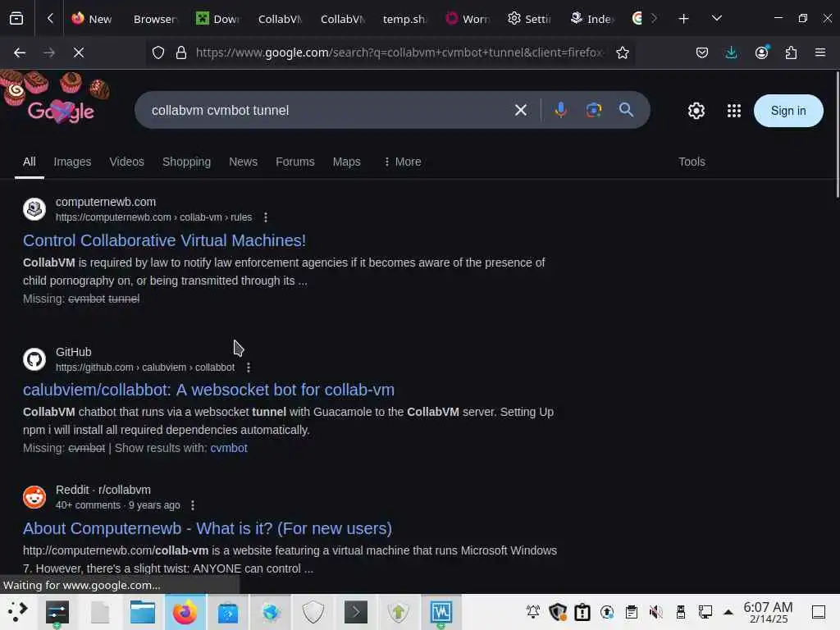Open the downloads panel
The width and height of the screenshot is (840, 630).
pos(731,52)
